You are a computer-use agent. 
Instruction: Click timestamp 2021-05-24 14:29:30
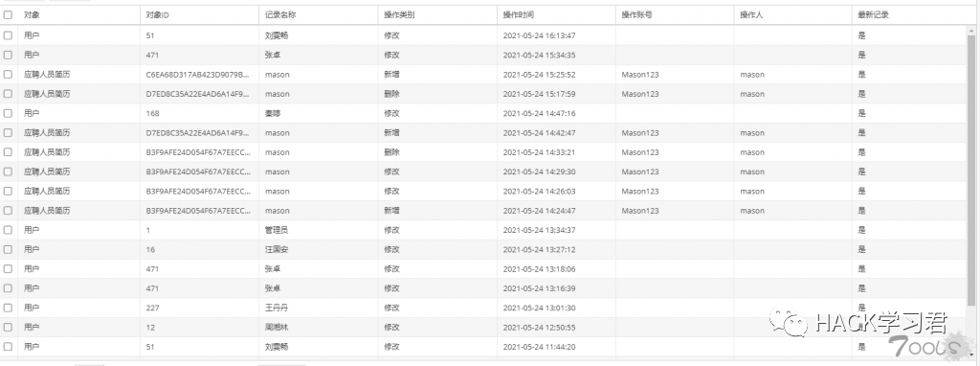tap(540, 172)
